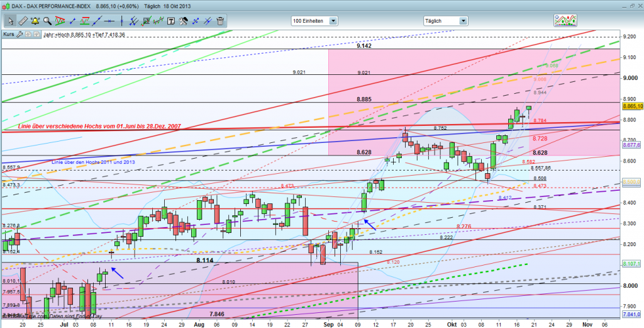Select the red-green support resistance channel tool
This screenshot has width=644, height=328.
pyautogui.click(x=85, y=20)
